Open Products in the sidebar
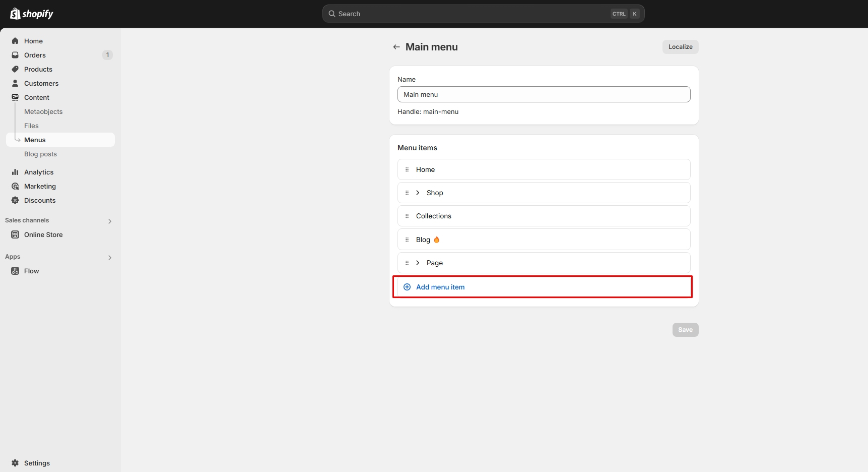The image size is (868, 472). click(x=38, y=69)
